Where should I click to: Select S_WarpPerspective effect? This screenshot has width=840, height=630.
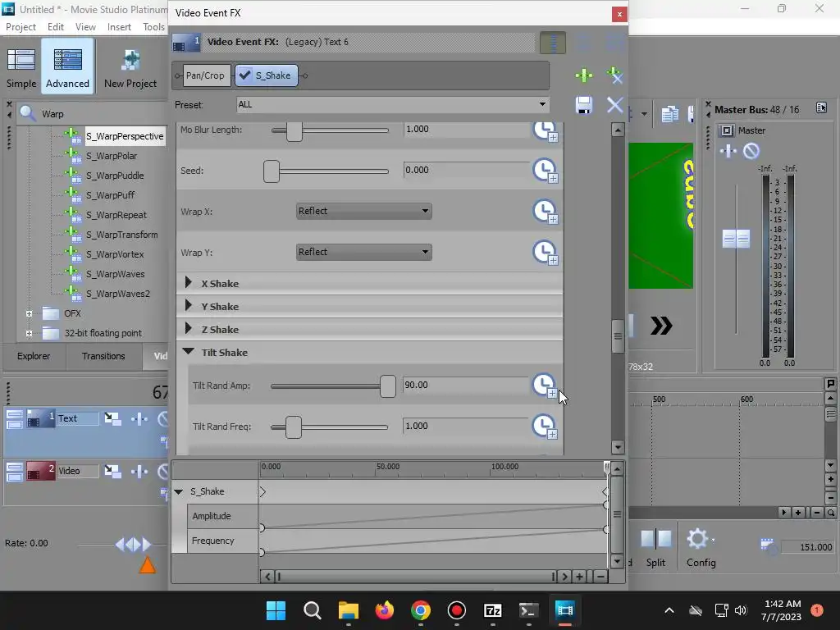[x=125, y=136]
